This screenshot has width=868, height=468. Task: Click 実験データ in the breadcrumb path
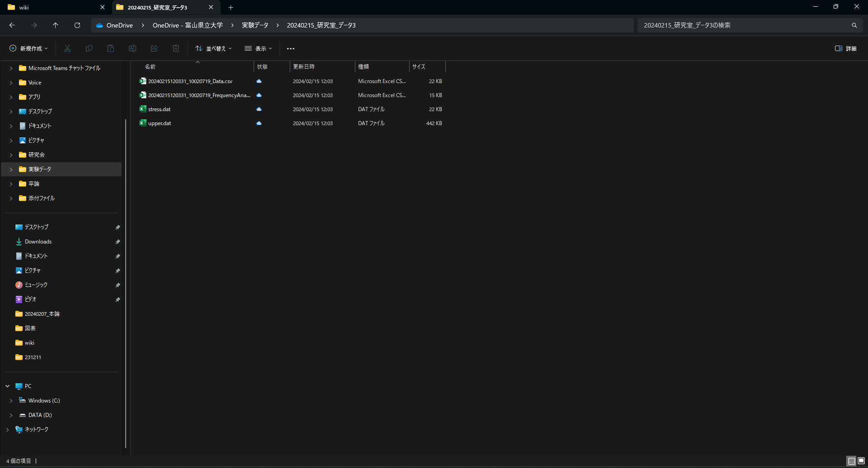(x=255, y=25)
